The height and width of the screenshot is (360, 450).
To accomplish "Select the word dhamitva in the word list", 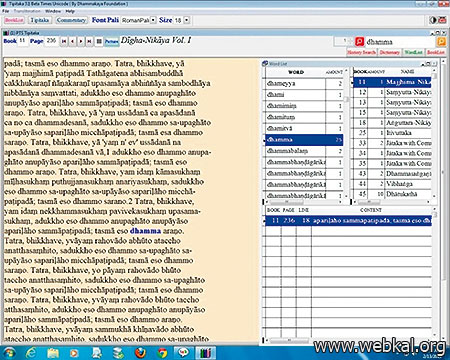I will [x=304, y=128].
